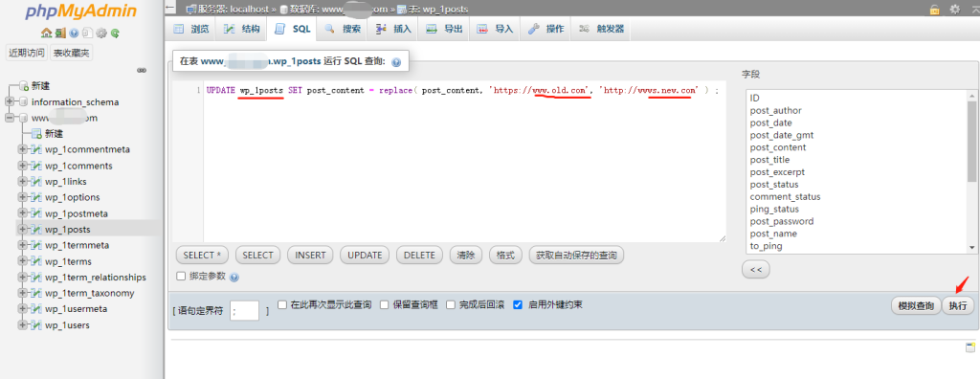The width and height of the screenshot is (980, 379).
Task: Click the small console icon at bottom right
Action: (970, 347)
